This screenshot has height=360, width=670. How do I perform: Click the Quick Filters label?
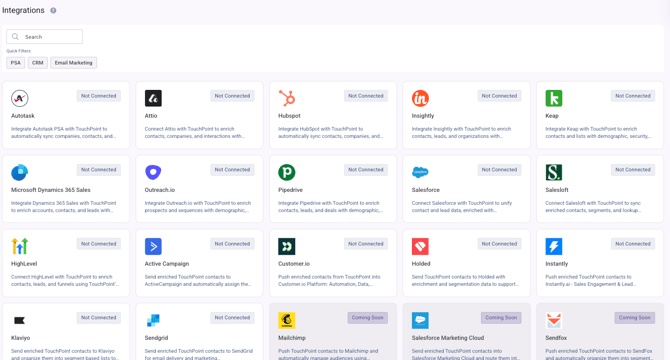coord(19,51)
